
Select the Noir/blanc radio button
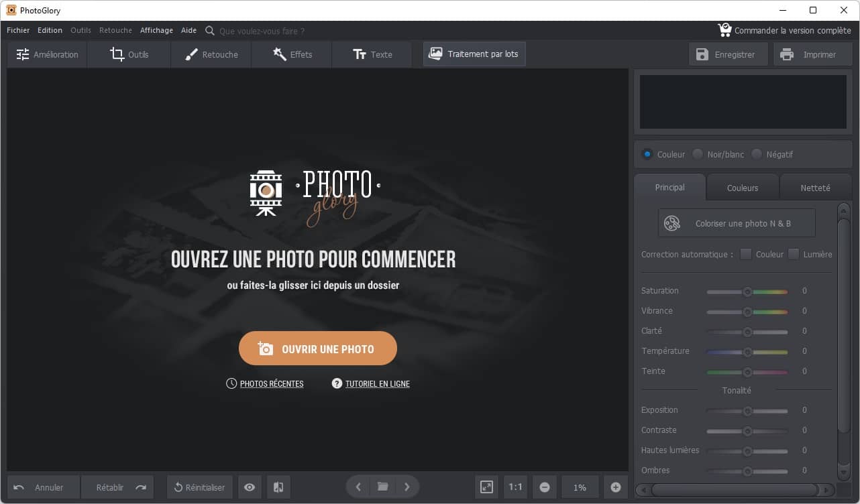(x=698, y=154)
